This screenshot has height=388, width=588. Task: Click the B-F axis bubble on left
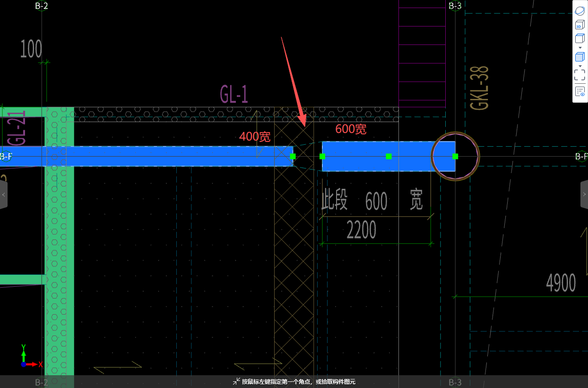(x=6, y=156)
